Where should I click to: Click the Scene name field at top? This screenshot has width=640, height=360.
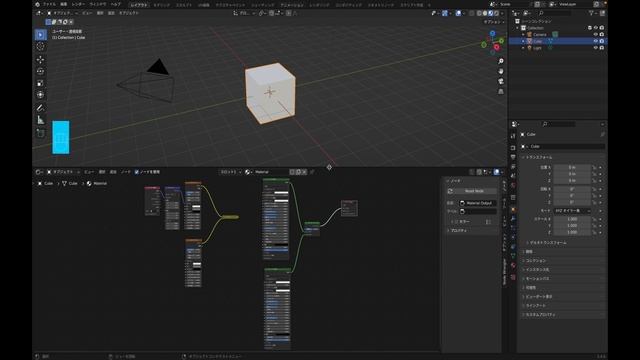pyautogui.click(x=516, y=4)
